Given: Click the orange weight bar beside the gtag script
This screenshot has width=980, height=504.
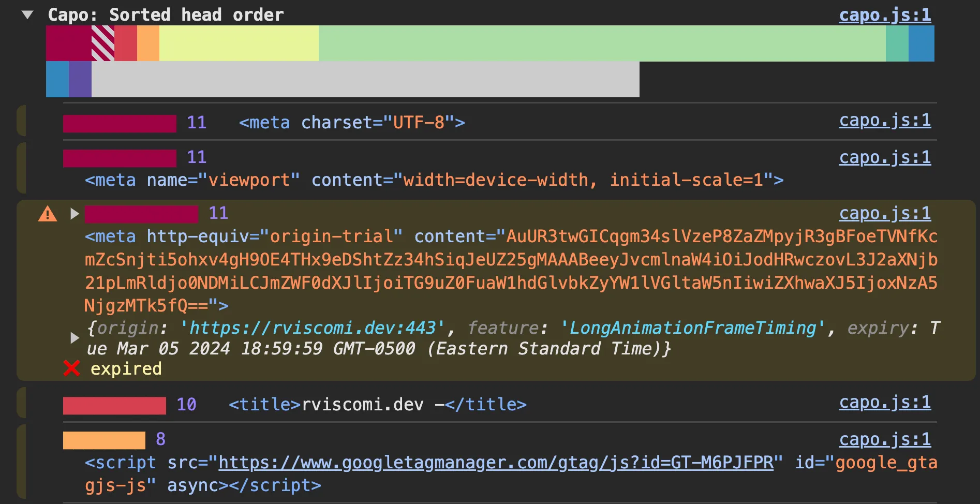Looking at the screenshot, I should click(x=103, y=440).
